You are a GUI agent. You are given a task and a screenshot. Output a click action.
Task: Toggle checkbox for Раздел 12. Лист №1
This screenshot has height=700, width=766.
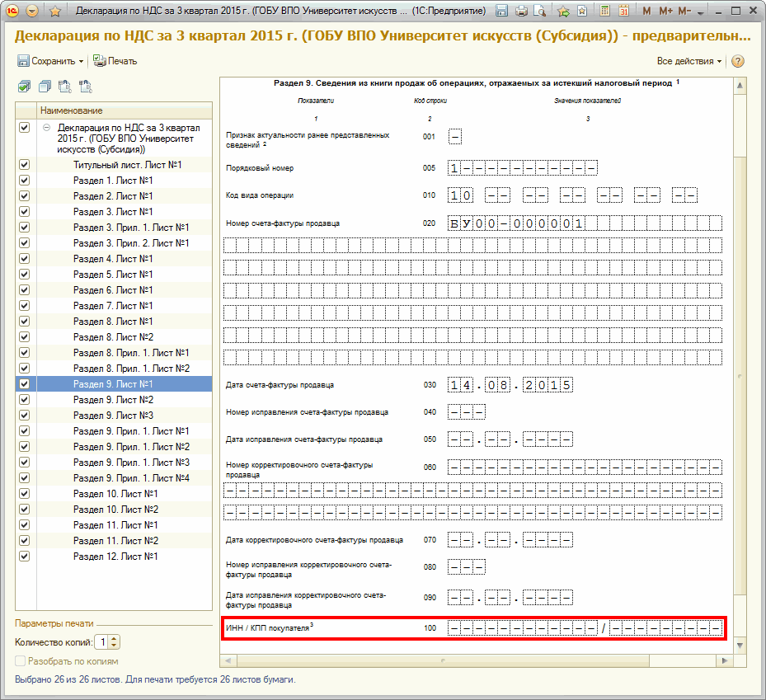pos(24,556)
